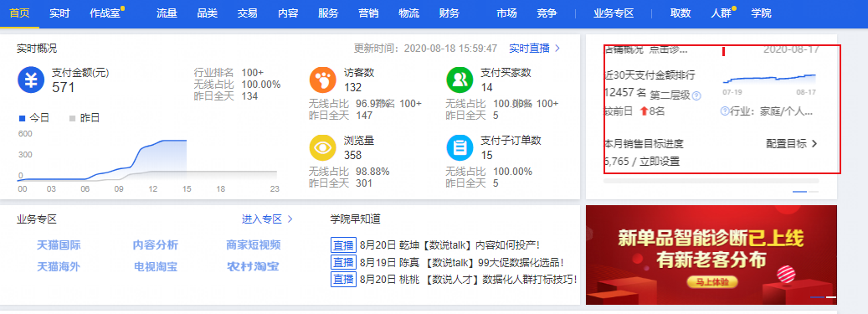Go to 营销 in navigation
Screen dimensions: 868x314
(x=368, y=13)
